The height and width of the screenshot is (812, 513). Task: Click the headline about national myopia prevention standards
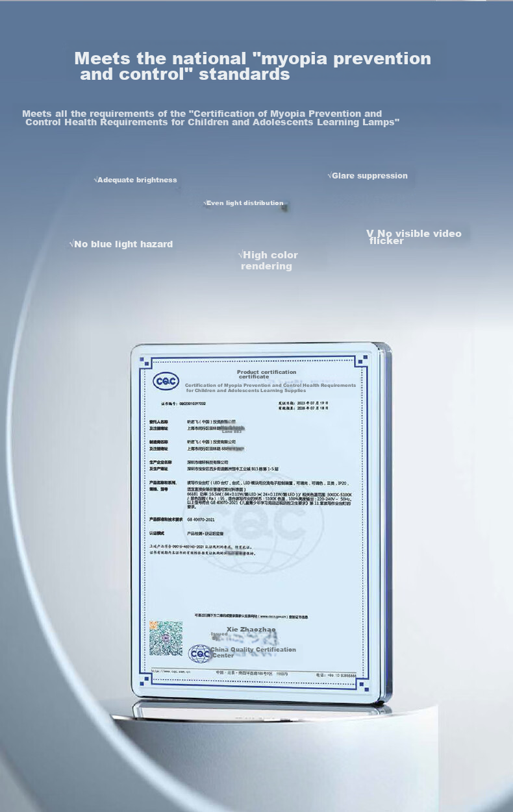pos(253,66)
